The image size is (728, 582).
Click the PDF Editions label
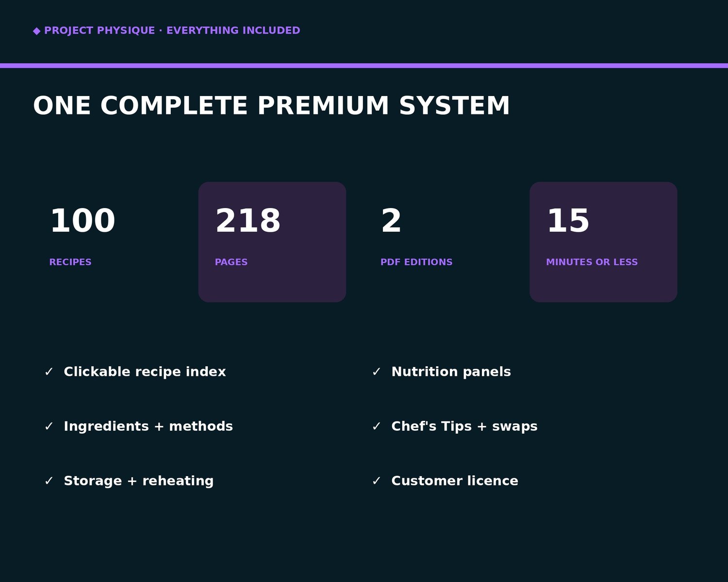click(416, 262)
